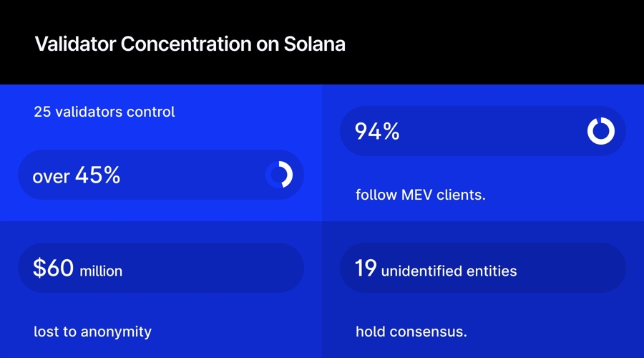Click the 'hold consensus.' caption
Viewport: 644px width, 358px height.
[x=411, y=332]
